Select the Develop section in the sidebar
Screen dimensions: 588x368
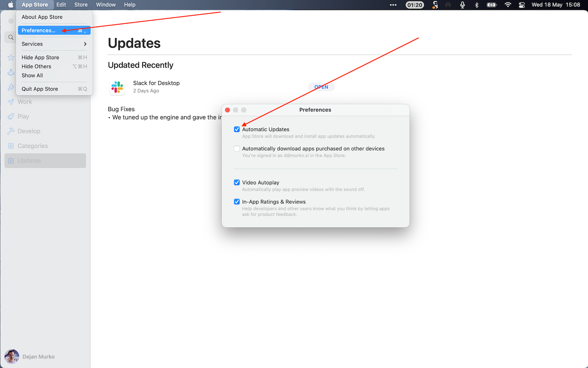(29, 131)
